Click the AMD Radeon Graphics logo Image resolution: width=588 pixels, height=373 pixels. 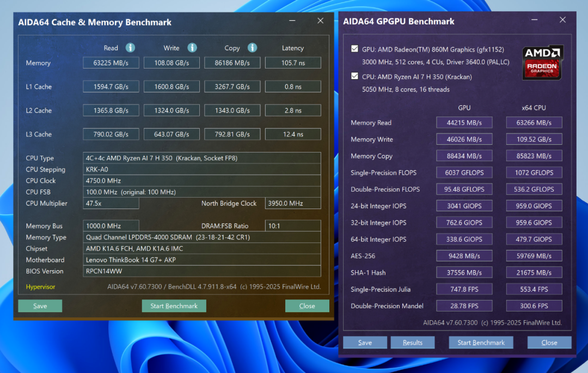542,63
